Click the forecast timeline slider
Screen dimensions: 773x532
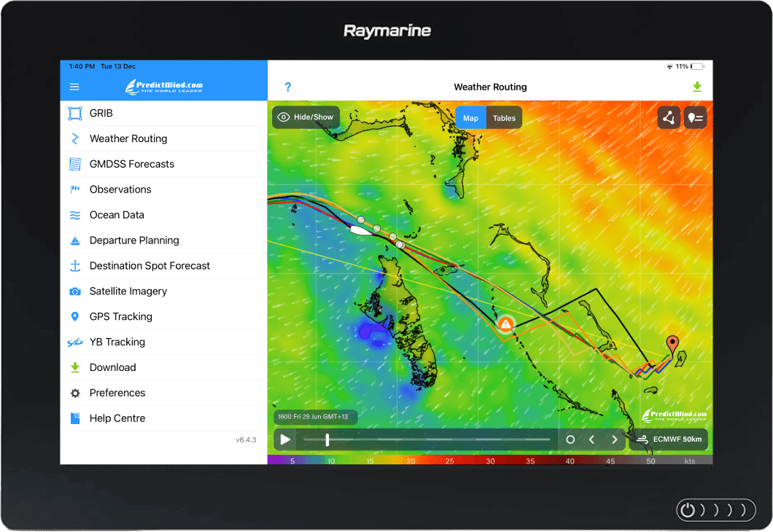(327, 439)
